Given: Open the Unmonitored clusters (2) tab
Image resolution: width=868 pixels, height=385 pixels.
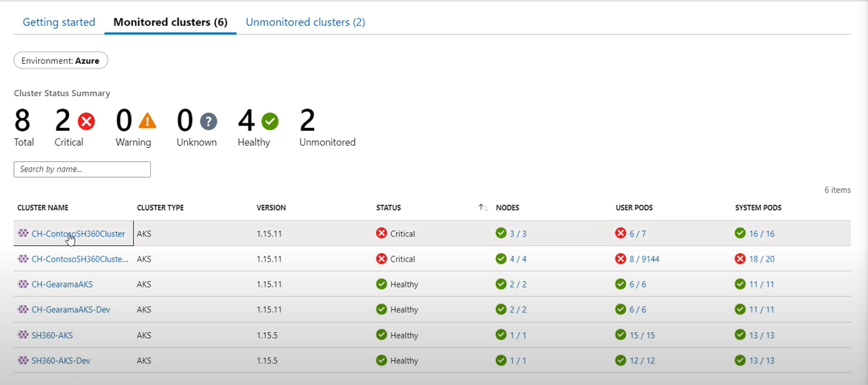Looking at the screenshot, I should (x=305, y=22).
